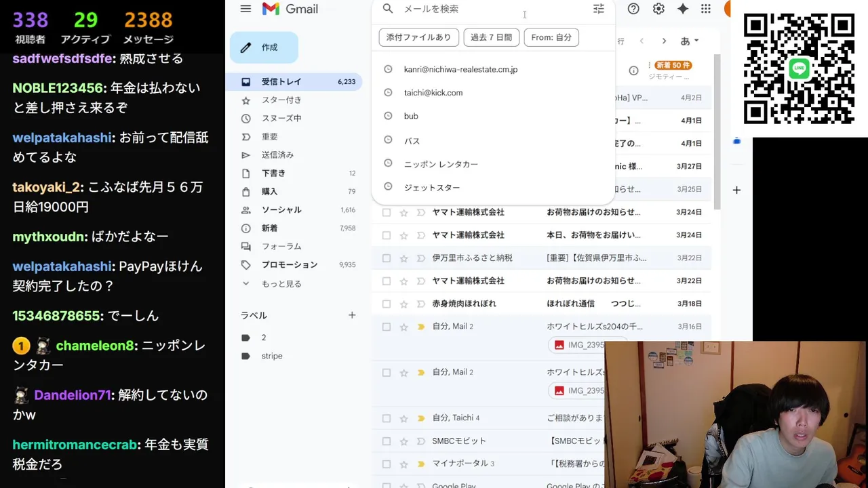Click the 作成 compose button
Screen dimensions: 868x488
pos(264,47)
